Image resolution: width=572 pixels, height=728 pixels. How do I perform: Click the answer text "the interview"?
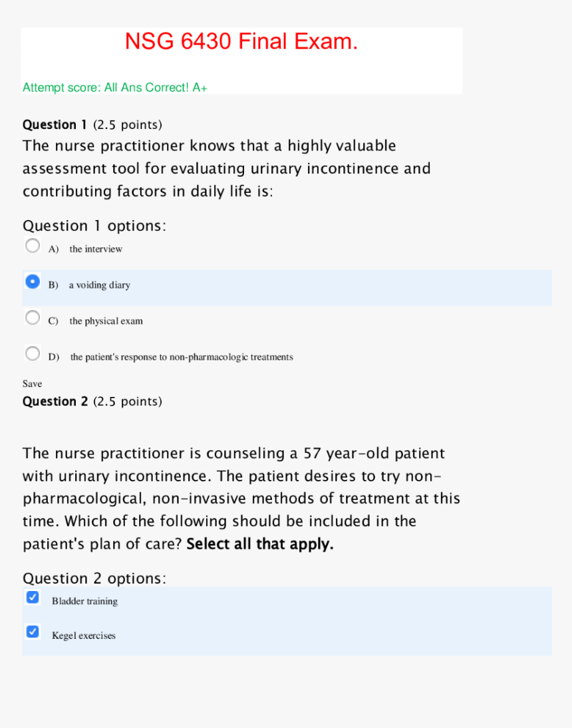[x=96, y=249]
